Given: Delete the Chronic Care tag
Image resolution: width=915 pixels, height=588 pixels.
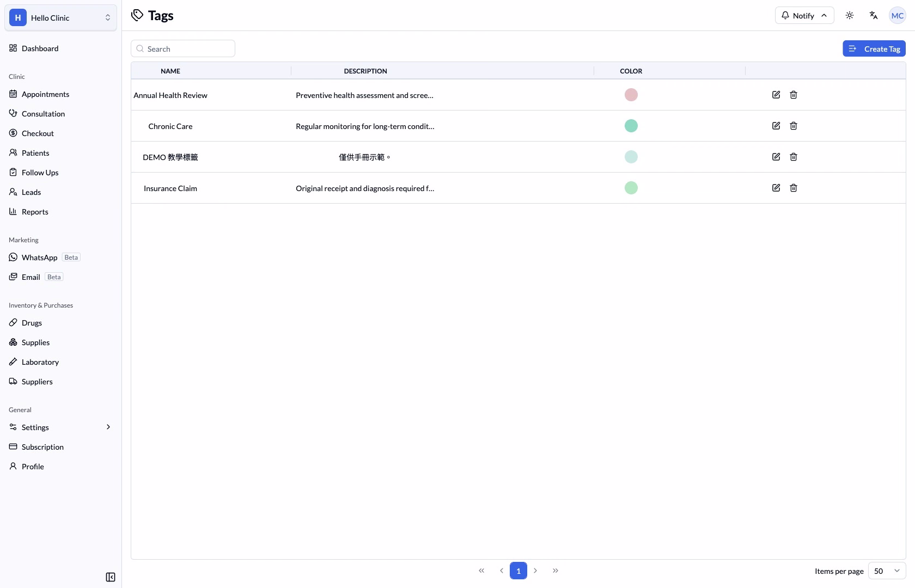Looking at the screenshot, I should 794,126.
